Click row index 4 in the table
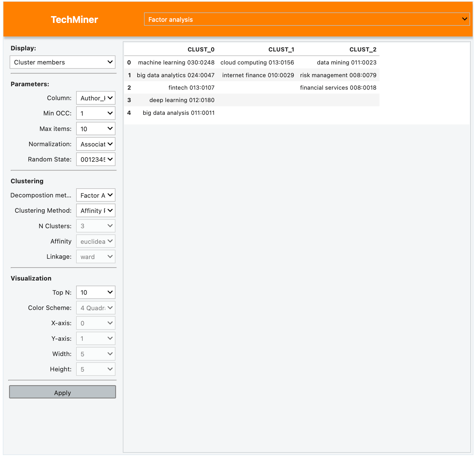This screenshot has height=457, width=476. coord(129,113)
